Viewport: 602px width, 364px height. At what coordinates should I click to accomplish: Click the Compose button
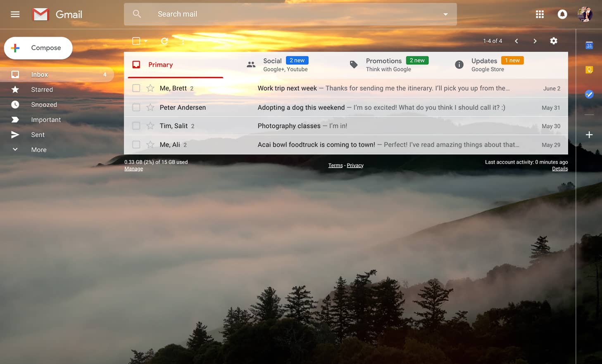click(38, 48)
